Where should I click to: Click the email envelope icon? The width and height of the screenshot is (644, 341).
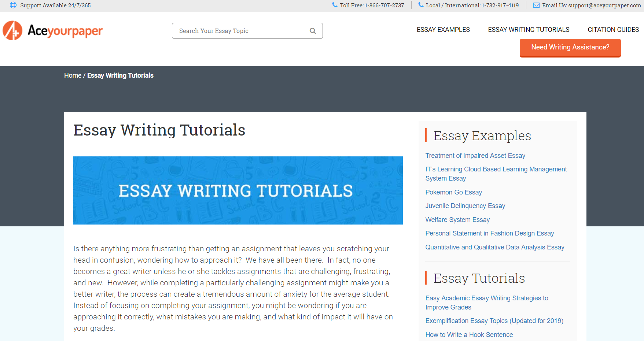tap(536, 5)
